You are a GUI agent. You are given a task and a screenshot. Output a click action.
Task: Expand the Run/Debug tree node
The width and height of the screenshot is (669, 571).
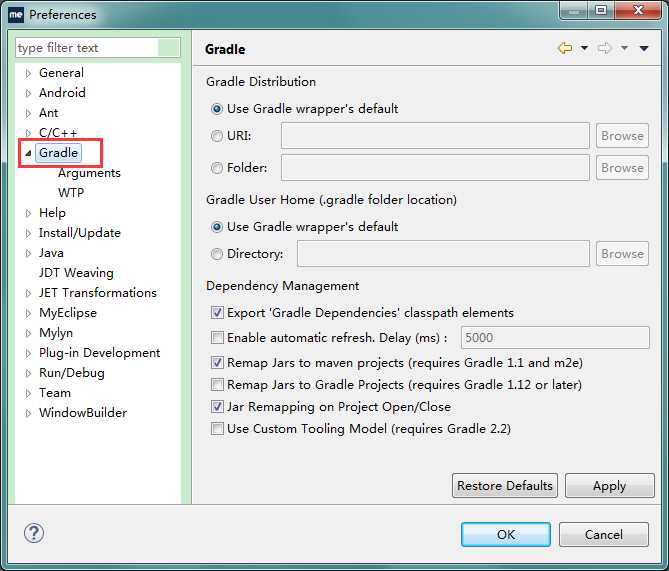[x=28, y=373]
